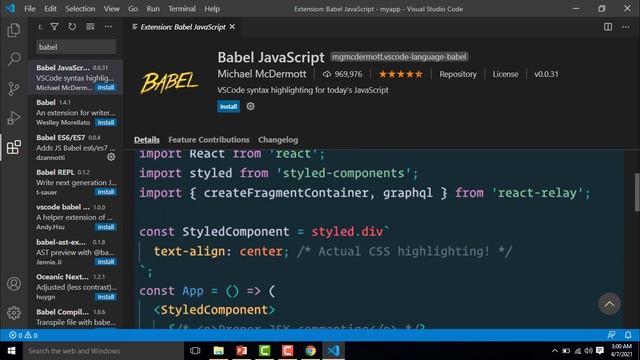Open the Windows Start menu
The width and height of the screenshot is (640, 360).
(11, 351)
